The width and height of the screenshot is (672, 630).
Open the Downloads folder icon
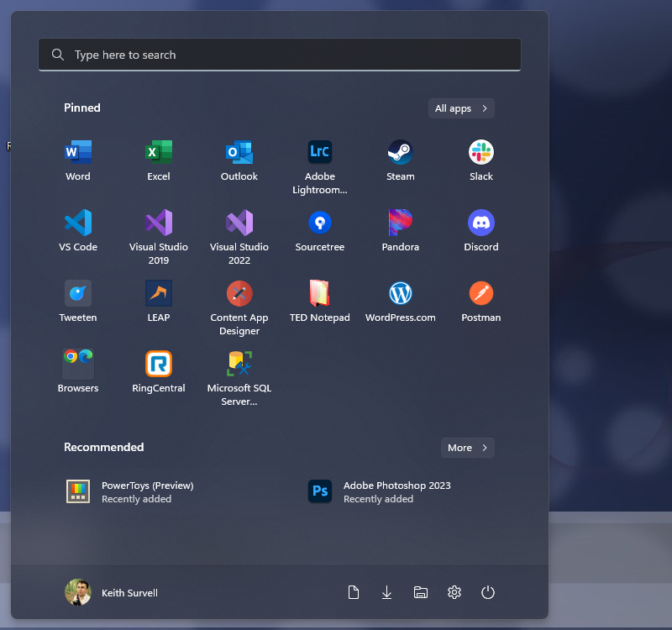(386, 592)
